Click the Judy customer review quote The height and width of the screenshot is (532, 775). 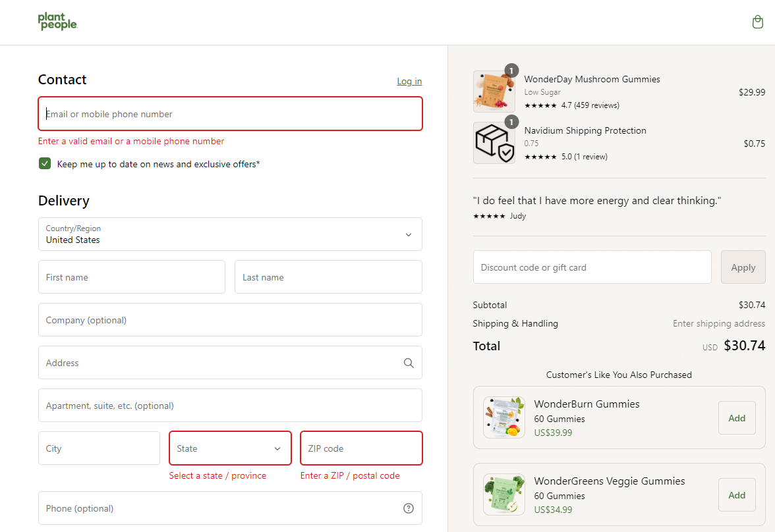pos(597,201)
